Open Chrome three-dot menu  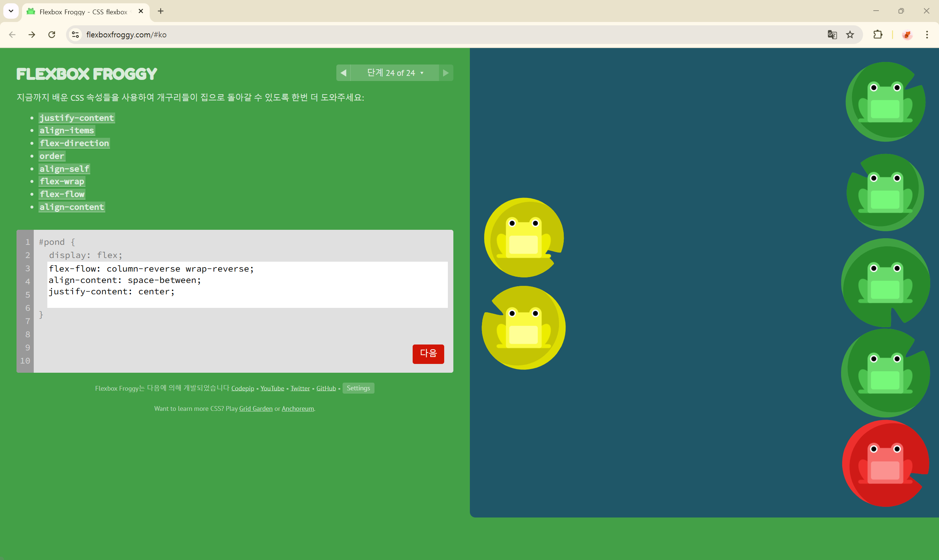(x=927, y=35)
